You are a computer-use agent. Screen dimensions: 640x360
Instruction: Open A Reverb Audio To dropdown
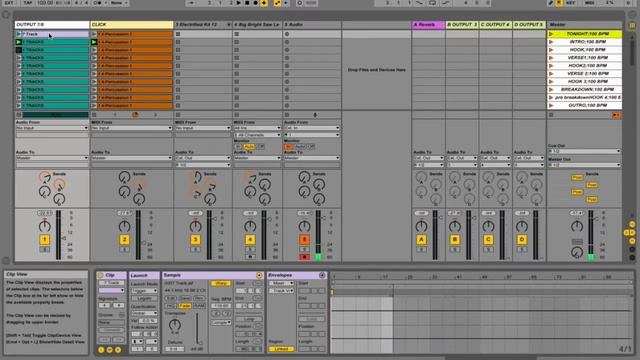428,158
